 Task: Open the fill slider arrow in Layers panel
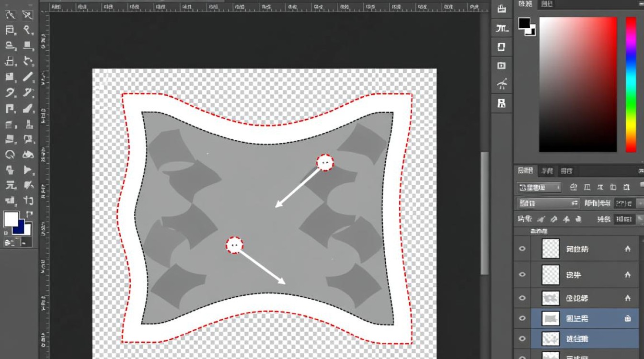(641, 219)
